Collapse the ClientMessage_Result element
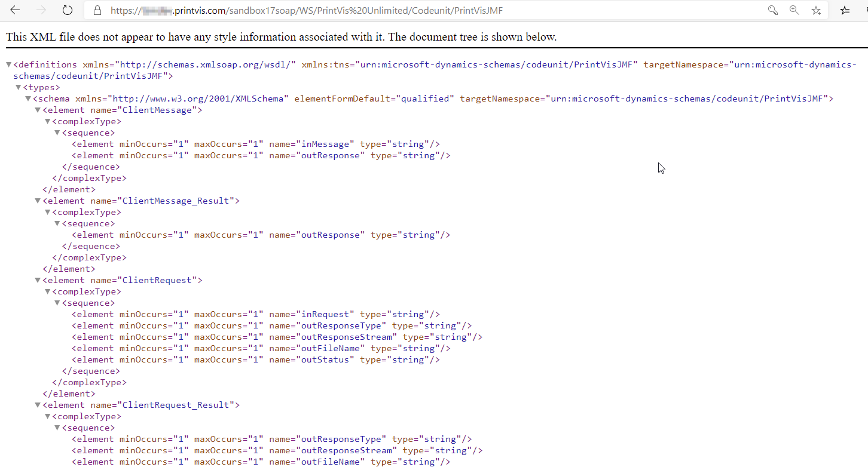This screenshot has height=467, width=868. click(x=38, y=201)
